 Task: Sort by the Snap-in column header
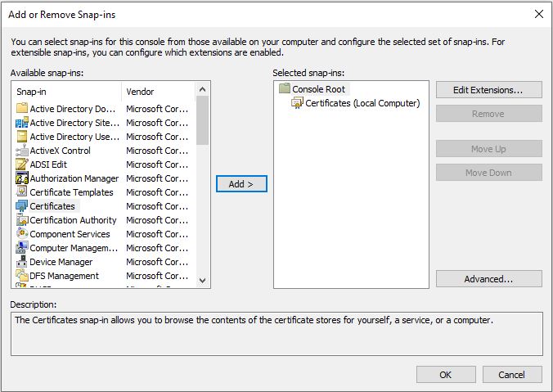pyautogui.click(x=66, y=92)
